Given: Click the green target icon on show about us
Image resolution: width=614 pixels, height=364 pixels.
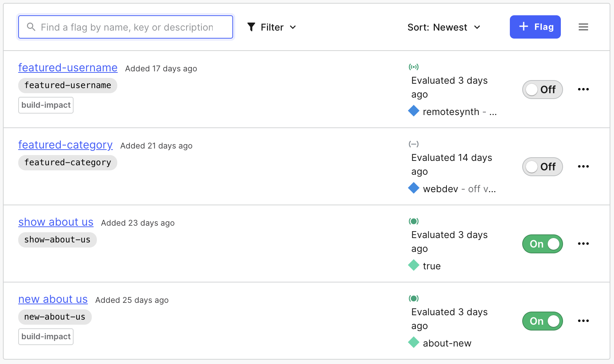Looking at the screenshot, I should pos(414,221).
